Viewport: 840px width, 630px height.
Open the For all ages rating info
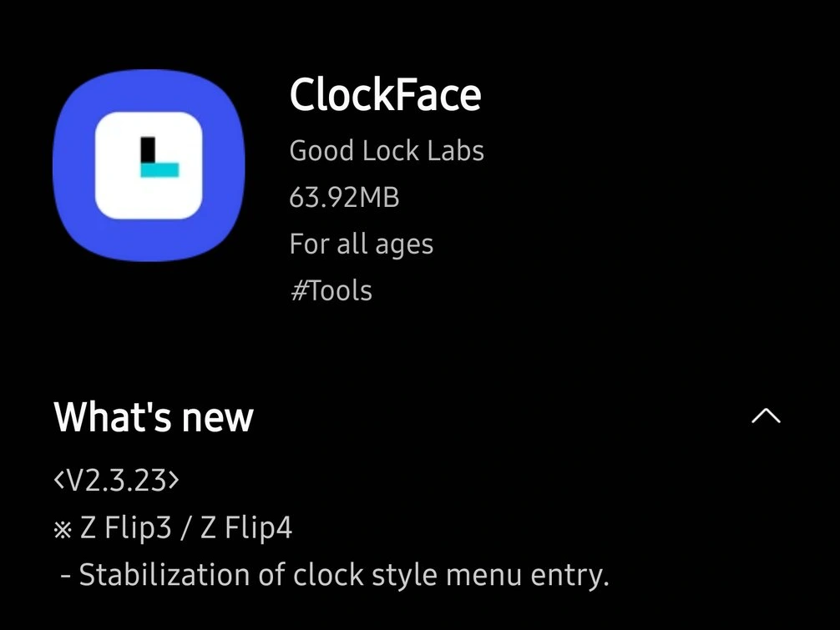point(361,244)
